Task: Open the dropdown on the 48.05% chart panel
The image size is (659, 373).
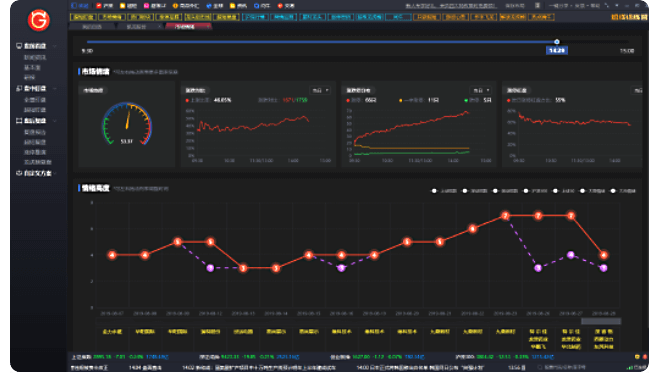Action: coord(320,90)
